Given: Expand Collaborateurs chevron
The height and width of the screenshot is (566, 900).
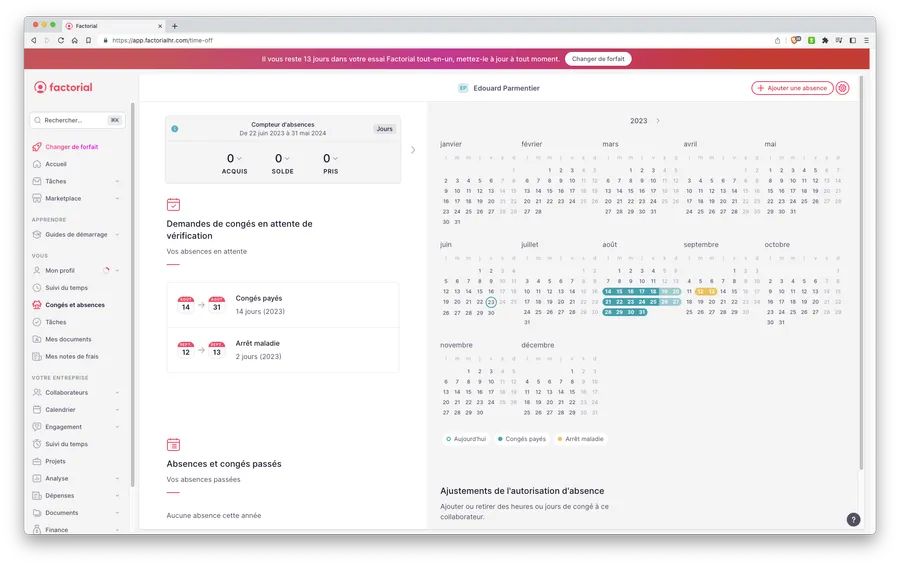Looking at the screenshot, I should pos(117,393).
